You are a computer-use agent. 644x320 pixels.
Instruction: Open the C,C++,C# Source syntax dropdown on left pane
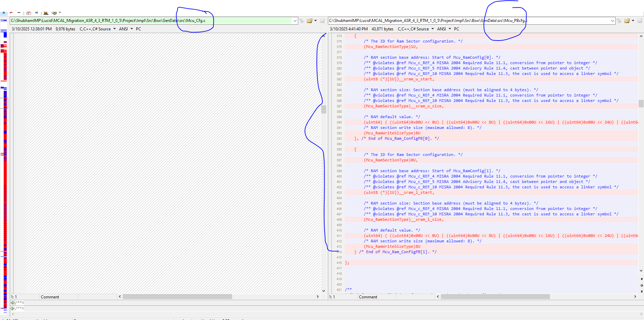point(114,29)
